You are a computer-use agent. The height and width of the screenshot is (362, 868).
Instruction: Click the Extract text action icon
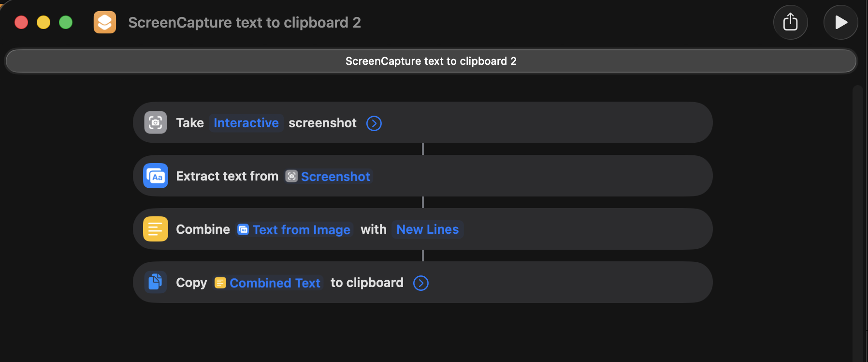click(156, 176)
